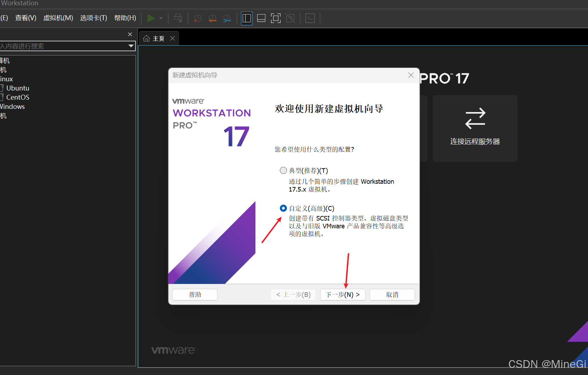
Task: Select the Windows folder in library
Action: coord(12,106)
